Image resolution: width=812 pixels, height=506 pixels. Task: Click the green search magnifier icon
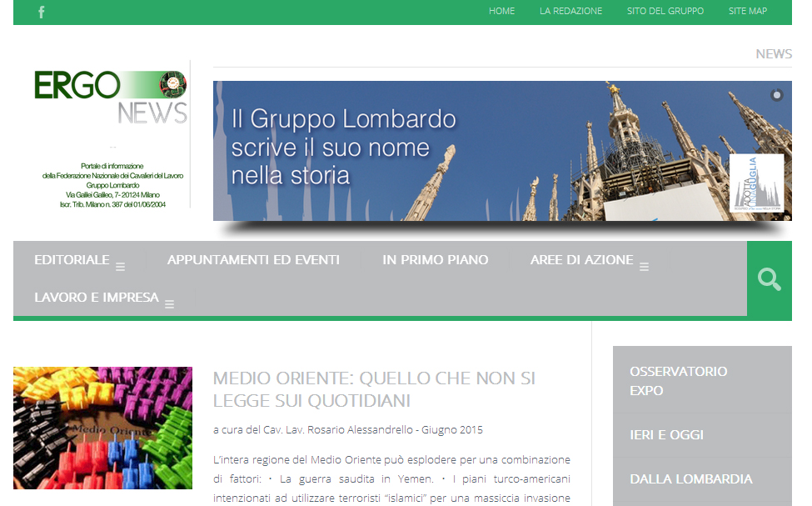[769, 279]
